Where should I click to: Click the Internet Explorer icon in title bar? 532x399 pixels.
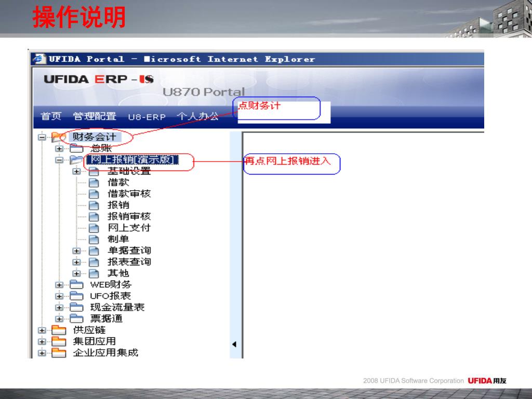(x=39, y=59)
